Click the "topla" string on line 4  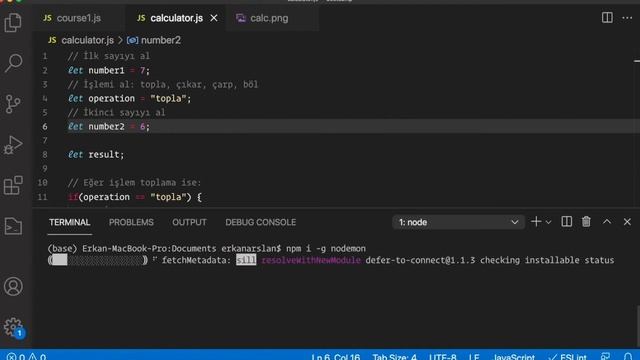pyautogui.click(x=168, y=98)
